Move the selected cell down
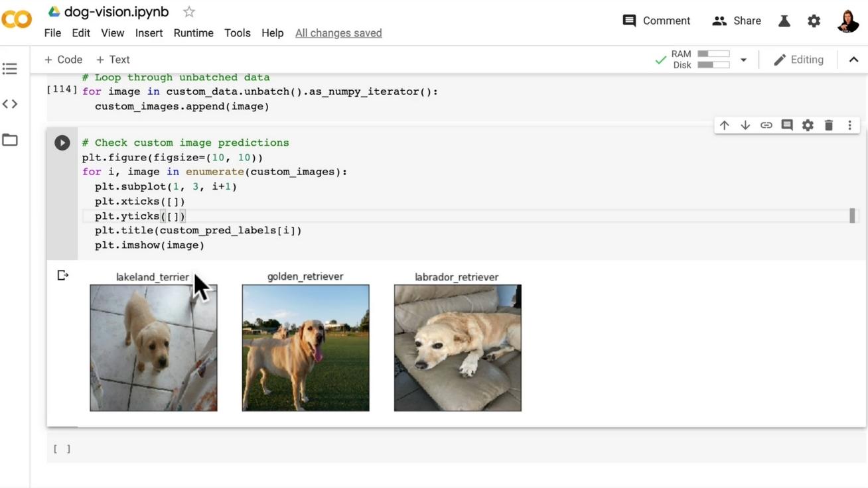This screenshot has height=488, width=868. point(745,124)
